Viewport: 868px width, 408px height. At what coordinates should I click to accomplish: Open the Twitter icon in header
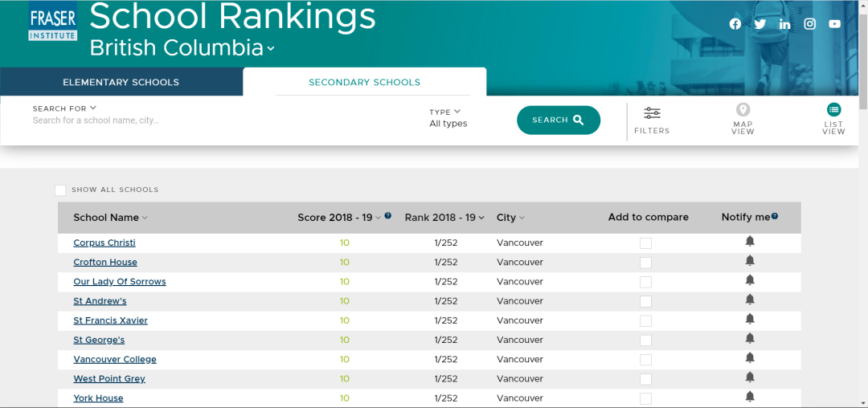coord(759,24)
